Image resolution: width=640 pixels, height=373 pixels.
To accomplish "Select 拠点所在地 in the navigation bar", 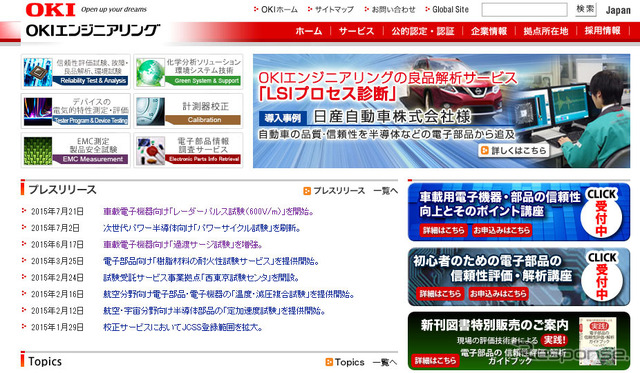I will click(x=546, y=31).
